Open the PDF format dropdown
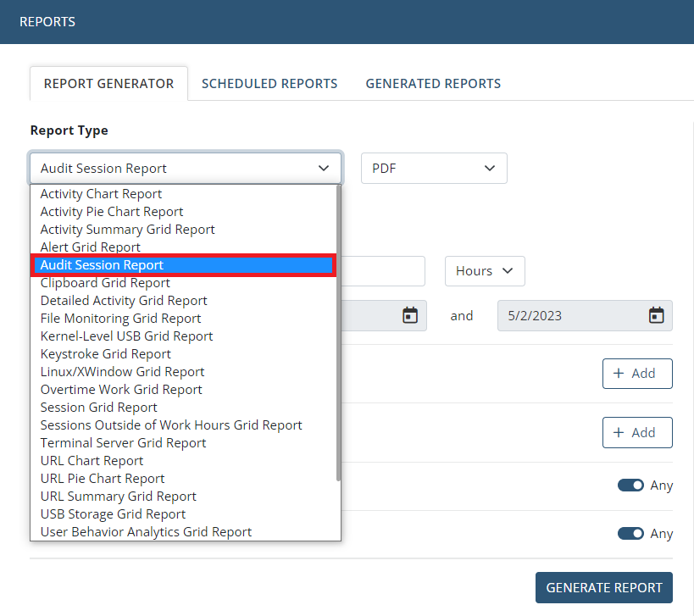 434,168
